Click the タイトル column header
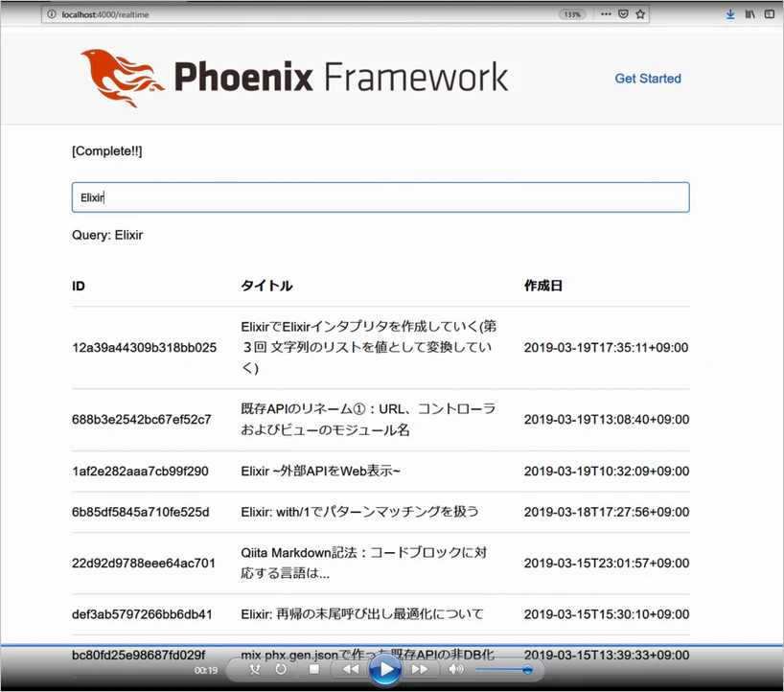 click(x=267, y=286)
